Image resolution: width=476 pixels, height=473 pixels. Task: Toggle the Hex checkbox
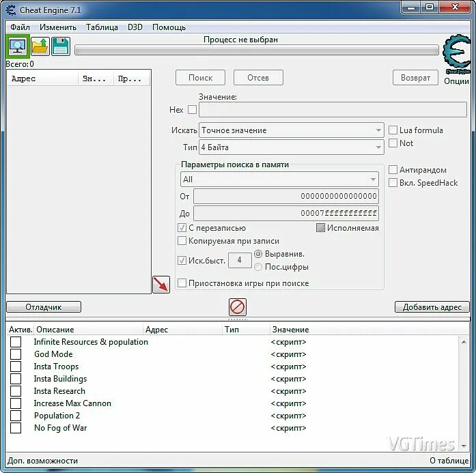pos(192,109)
